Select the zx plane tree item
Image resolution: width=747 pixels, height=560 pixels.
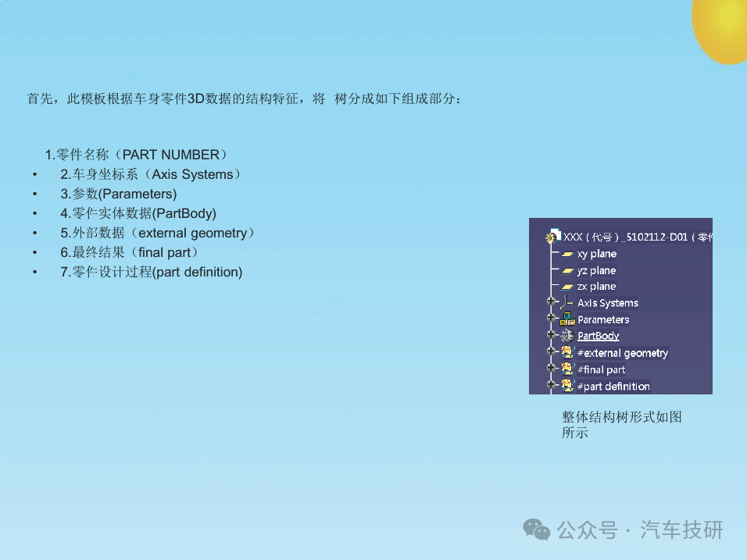pyautogui.click(x=596, y=287)
